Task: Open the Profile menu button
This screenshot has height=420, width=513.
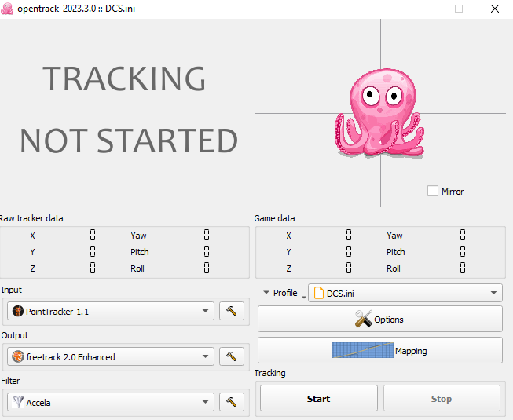Action: pyautogui.click(x=284, y=293)
